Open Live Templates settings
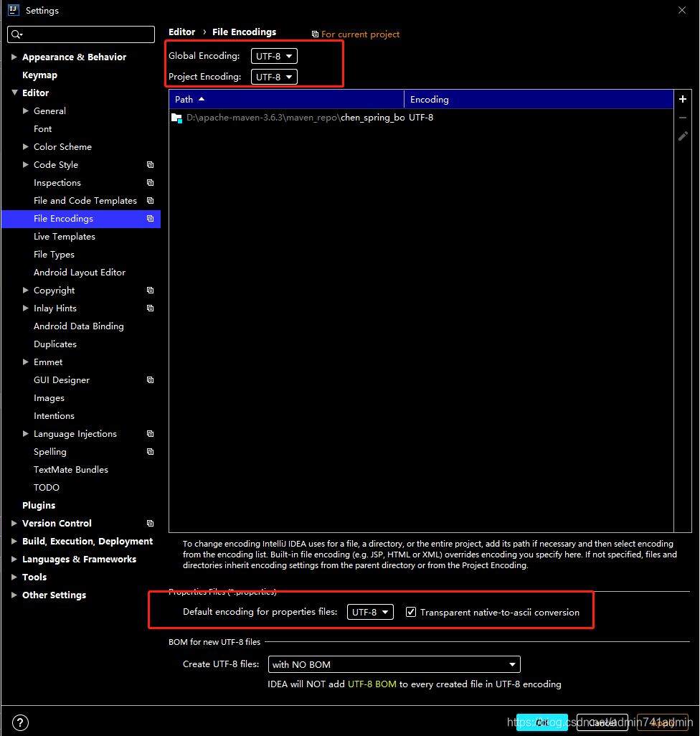700x736 pixels. pyautogui.click(x=65, y=237)
